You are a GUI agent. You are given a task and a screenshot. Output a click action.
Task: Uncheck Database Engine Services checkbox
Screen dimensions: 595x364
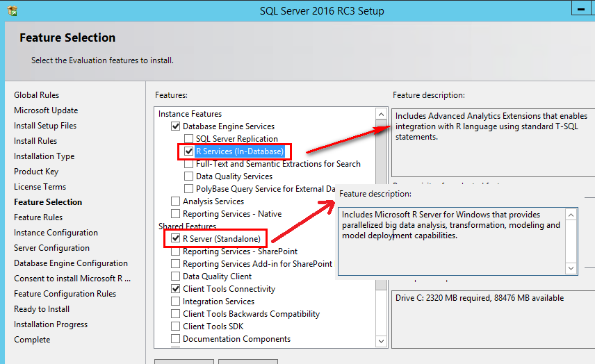click(175, 126)
